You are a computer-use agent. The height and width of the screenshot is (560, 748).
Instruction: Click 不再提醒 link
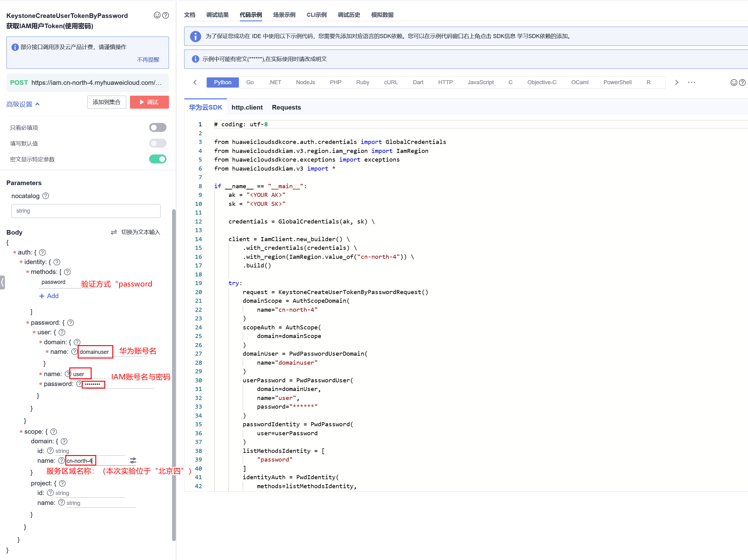pos(148,59)
